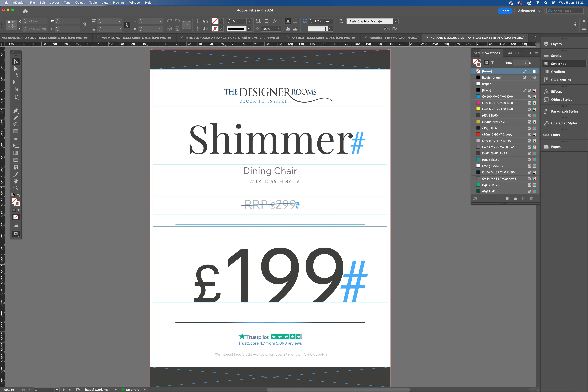
Task: Toggle constrain proportions link for width height
Action: 85,24
